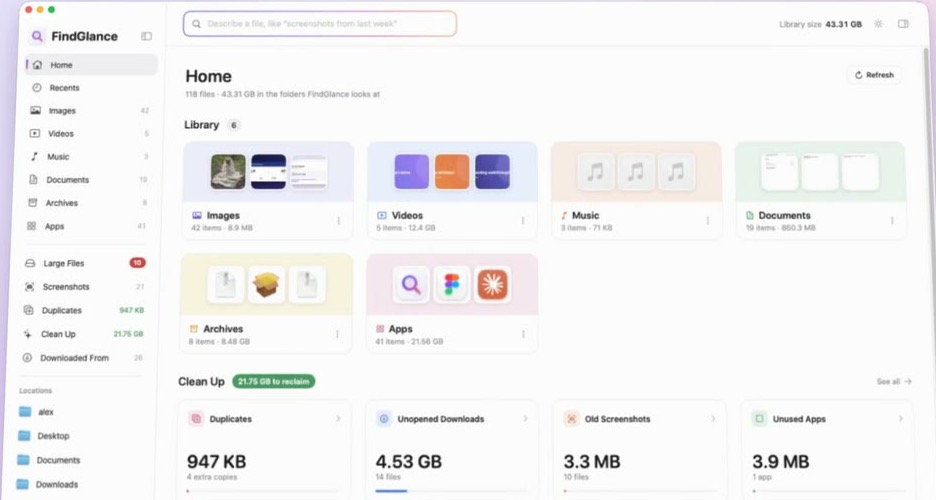The height and width of the screenshot is (500, 936).
Task: Click the Duplicates icon in sidebar
Action: click(x=28, y=310)
